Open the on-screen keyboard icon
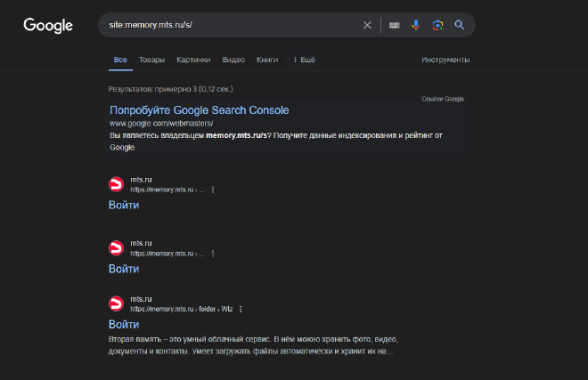Image resolution: width=588 pixels, height=380 pixels. click(x=394, y=25)
